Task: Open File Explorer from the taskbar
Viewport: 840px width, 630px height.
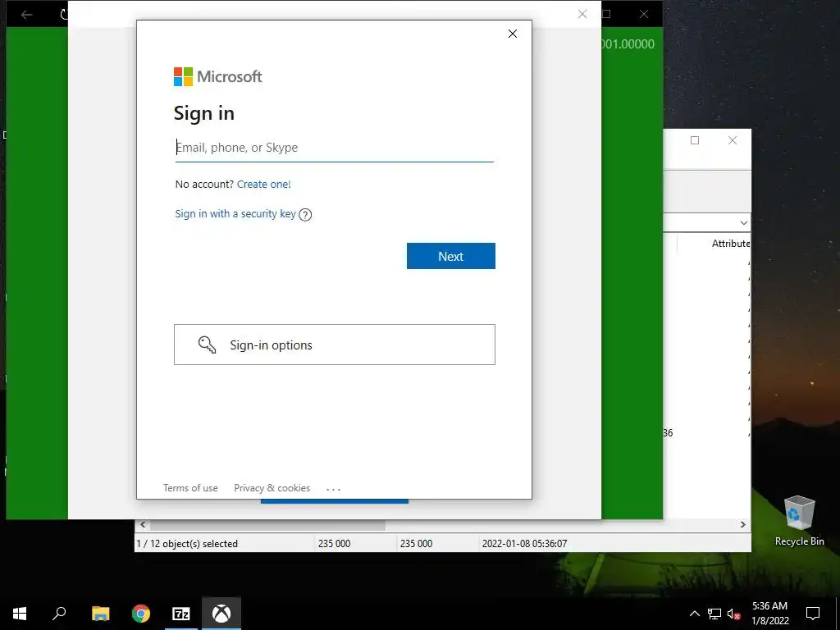Action: [x=100, y=614]
